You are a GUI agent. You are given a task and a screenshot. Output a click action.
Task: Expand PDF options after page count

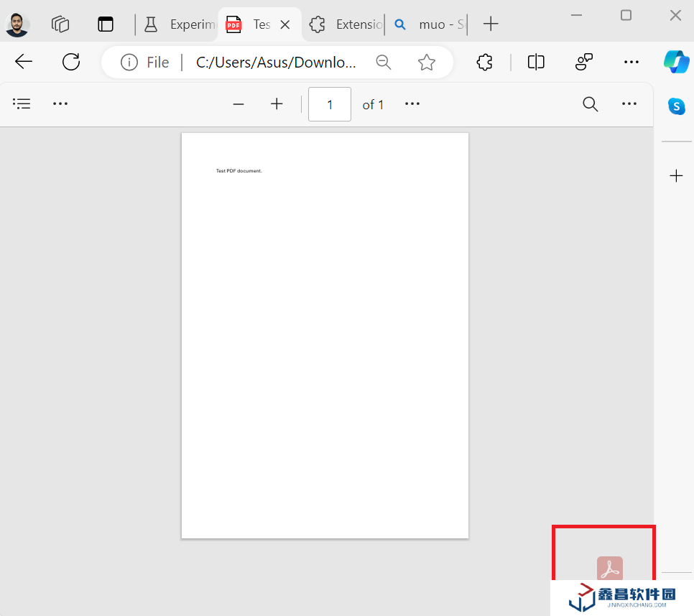pyautogui.click(x=412, y=104)
